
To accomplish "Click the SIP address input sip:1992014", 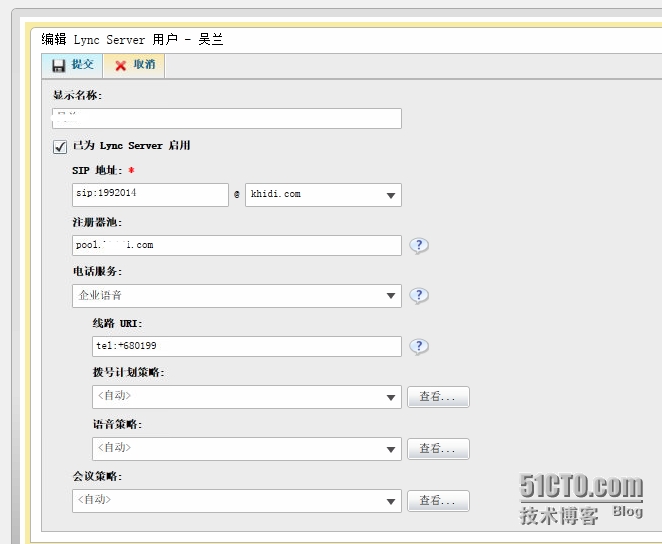I will 150,195.
